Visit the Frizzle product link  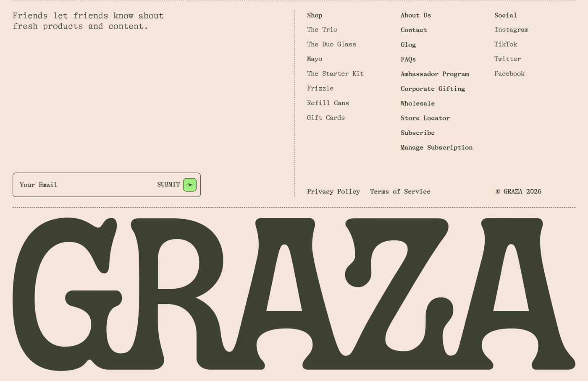[320, 88]
